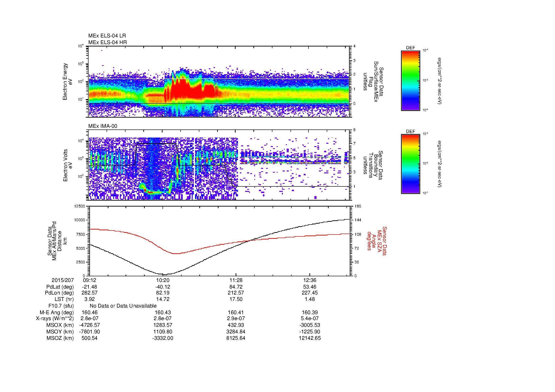Screen dimensions: 555x392
Task: Click the red MEx SZA Angle label
Action: click(x=377, y=241)
